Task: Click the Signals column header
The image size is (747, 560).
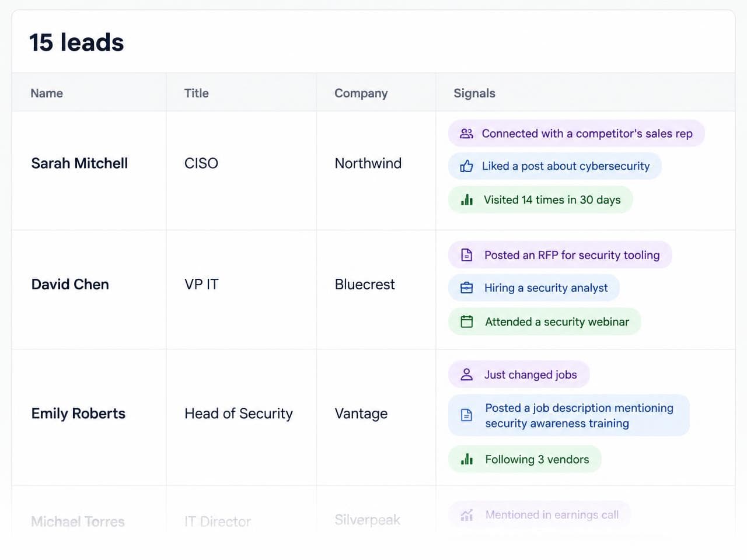Action: pos(474,93)
